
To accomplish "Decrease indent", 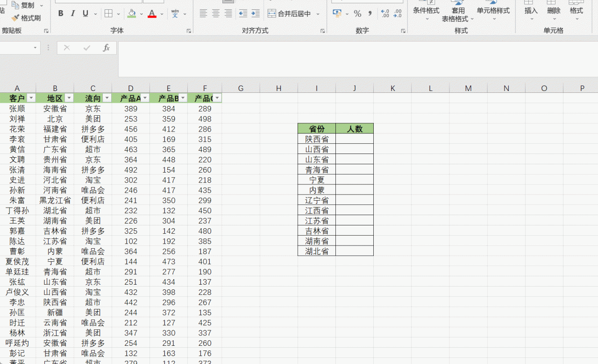I will pyautogui.click(x=243, y=14).
